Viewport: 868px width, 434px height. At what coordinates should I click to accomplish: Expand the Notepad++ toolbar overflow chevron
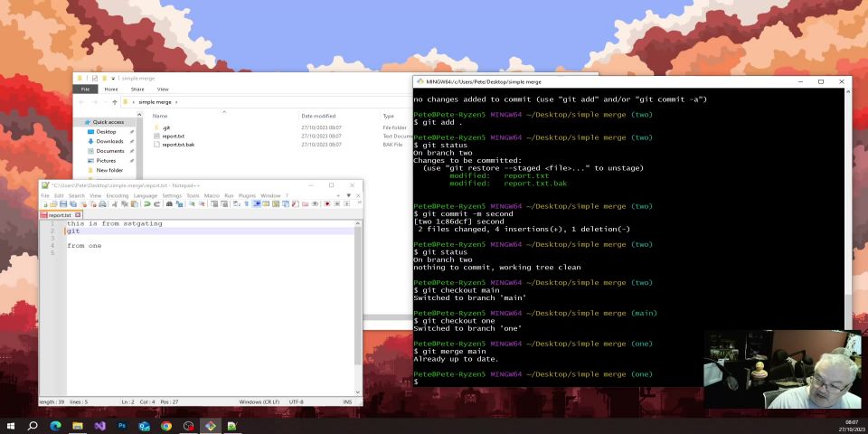[358, 203]
